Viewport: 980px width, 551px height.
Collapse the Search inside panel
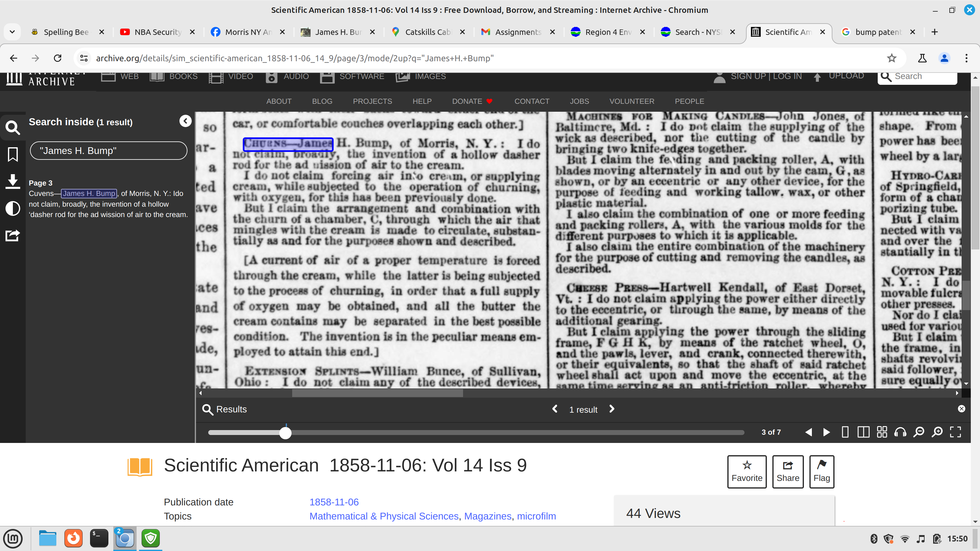(x=185, y=121)
